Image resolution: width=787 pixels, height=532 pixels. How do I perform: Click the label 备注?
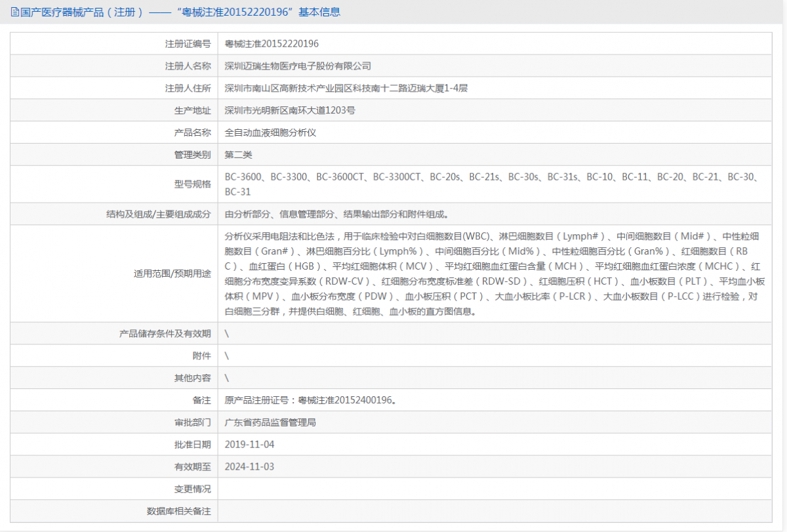pyautogui.click(x=202, y=400)
